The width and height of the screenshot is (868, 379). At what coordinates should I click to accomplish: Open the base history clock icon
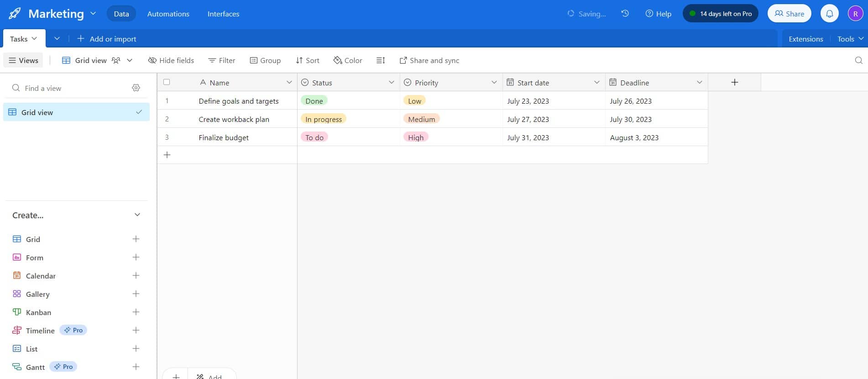click(625, 14)
